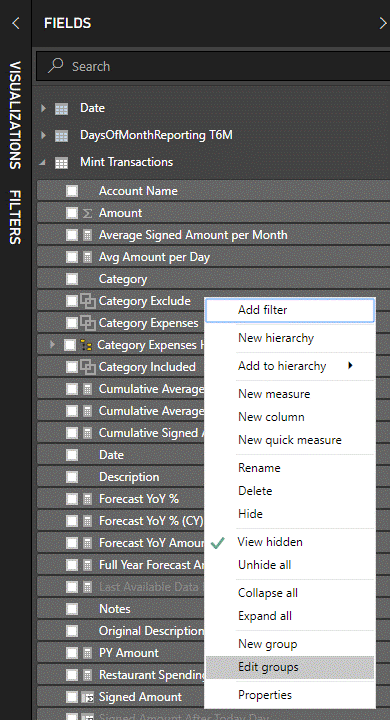Click the Date table icon

coord(61,109)
